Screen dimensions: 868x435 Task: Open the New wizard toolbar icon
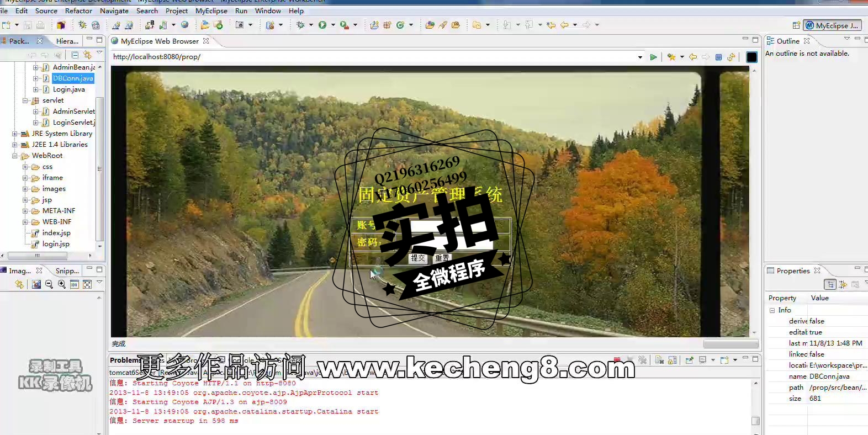[7, 25]
